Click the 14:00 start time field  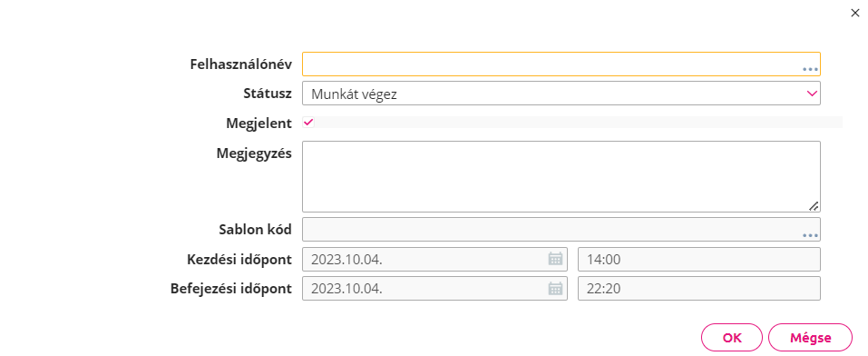698,259
